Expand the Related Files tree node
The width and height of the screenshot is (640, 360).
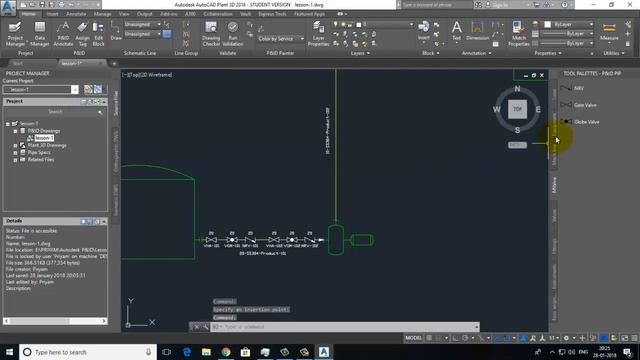[16, 160]
